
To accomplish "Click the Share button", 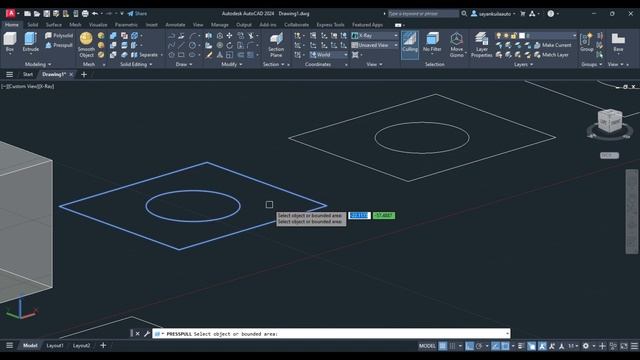I will click(x=137, y=13).
